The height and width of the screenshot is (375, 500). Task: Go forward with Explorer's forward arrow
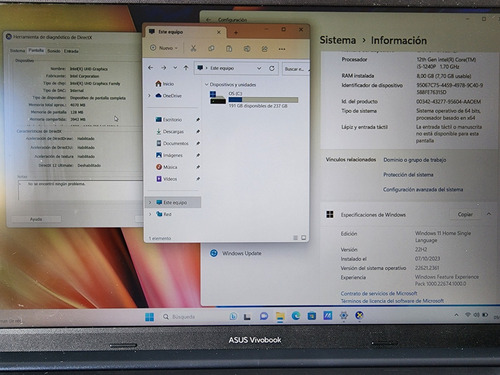click(163, 68)
